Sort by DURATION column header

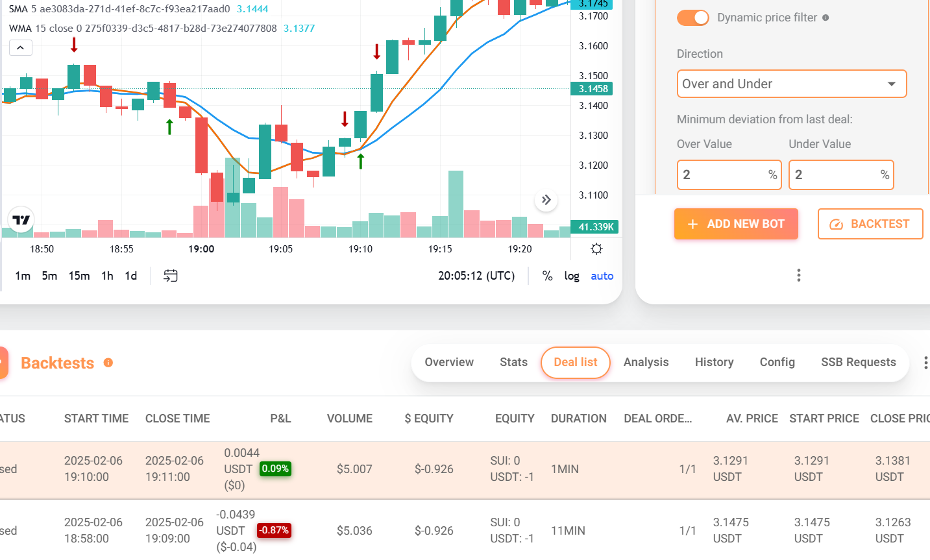point(579,419)
